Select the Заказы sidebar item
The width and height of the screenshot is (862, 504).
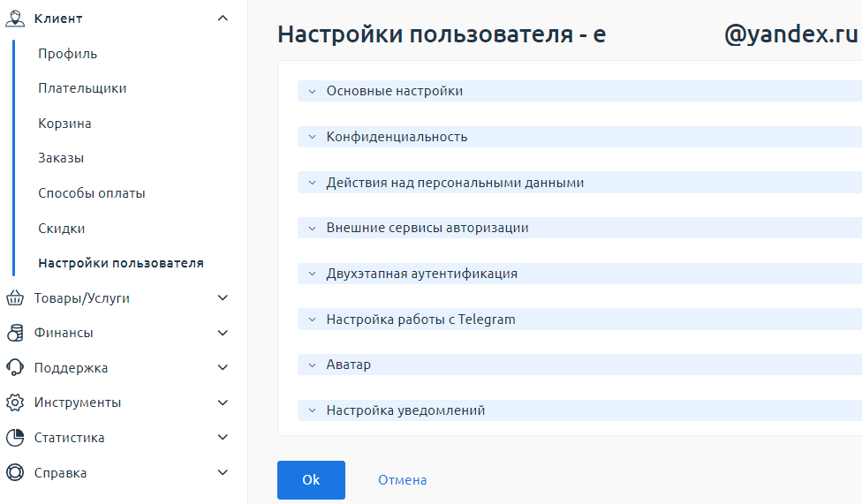[x=61, y=158]
